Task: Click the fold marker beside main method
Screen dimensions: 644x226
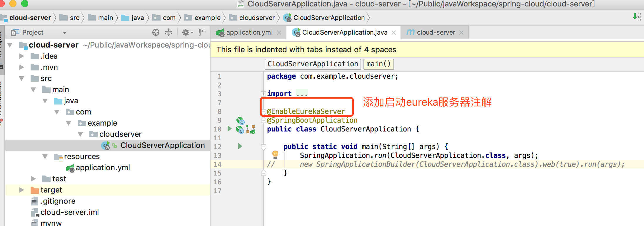Action: [x=264, y=147]
